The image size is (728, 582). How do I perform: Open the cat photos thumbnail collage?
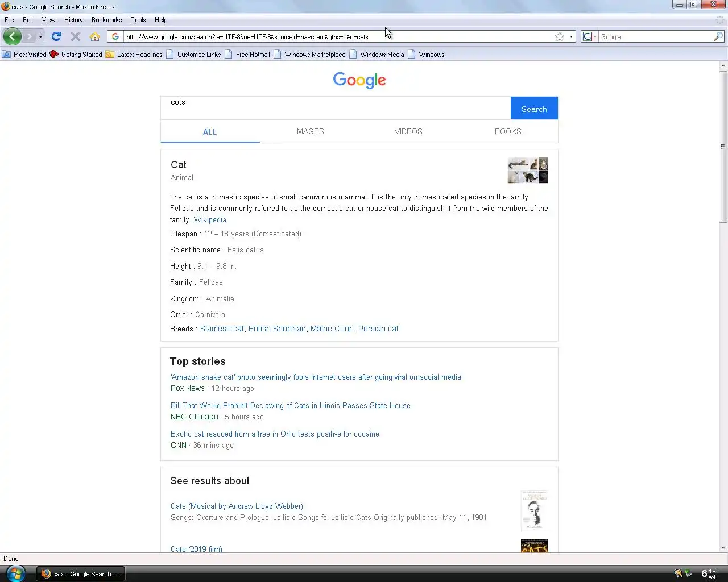coord(528,171)
